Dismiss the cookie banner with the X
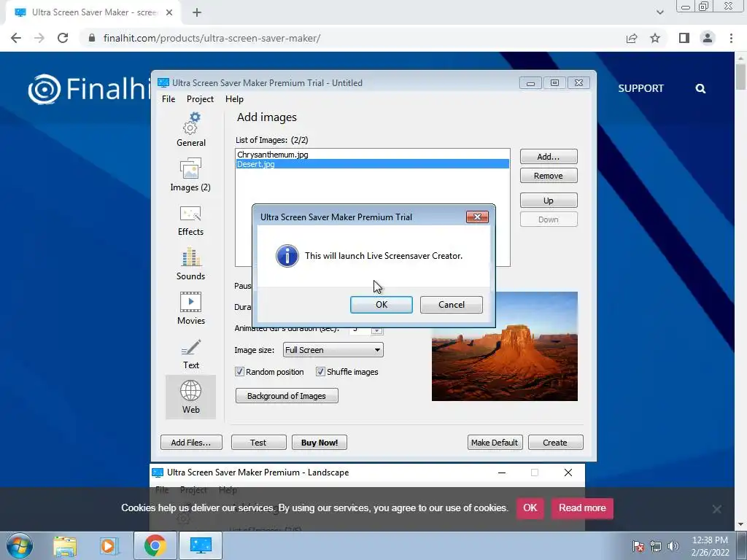This screenshot has width=747, height=560. [716, 509]
